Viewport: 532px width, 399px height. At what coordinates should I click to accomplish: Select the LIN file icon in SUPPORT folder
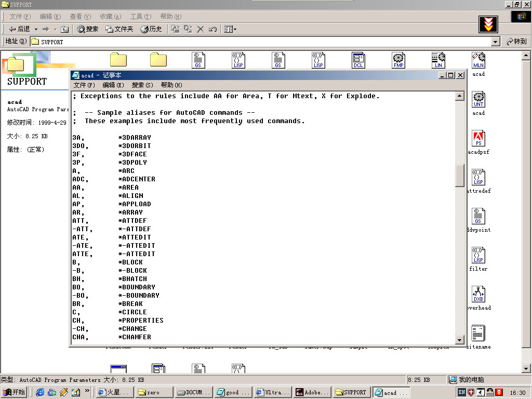438,60
